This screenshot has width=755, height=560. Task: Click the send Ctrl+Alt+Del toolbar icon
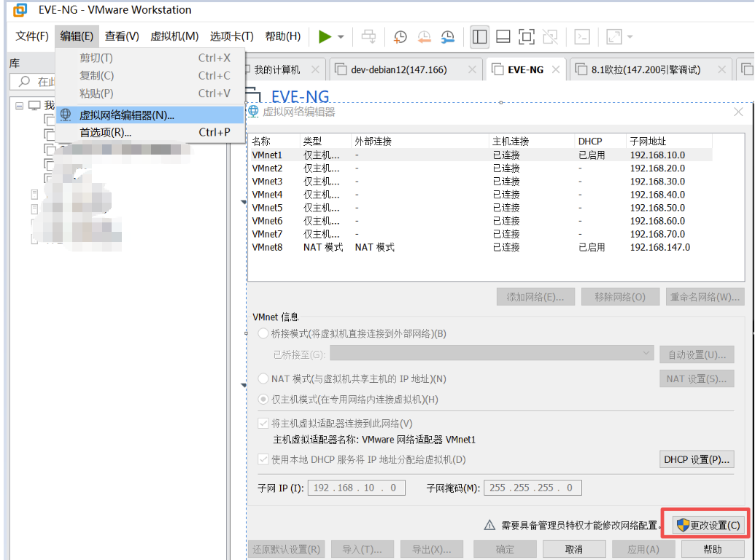click(x=369, y=36)
